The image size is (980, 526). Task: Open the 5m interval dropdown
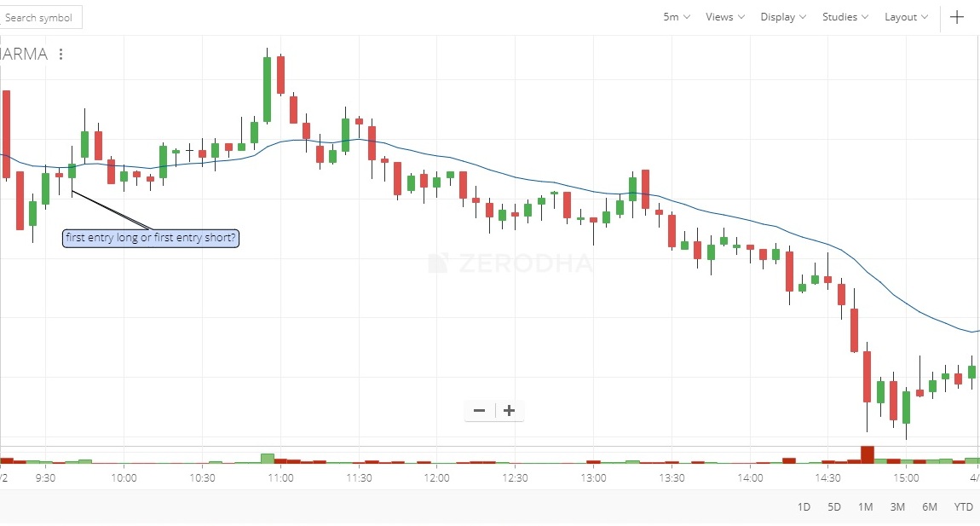click(677, 17)
